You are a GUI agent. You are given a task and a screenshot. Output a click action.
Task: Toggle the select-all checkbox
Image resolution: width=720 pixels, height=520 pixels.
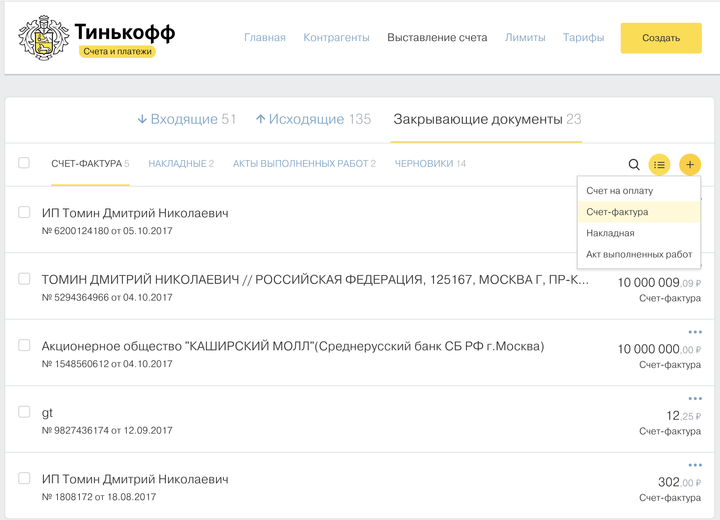tap(24, 163)
